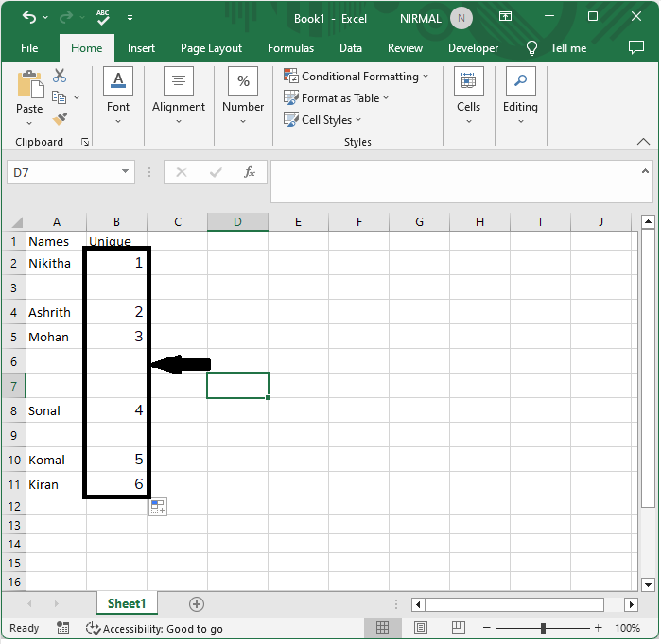Click horizontal scrollbar left arrow
The height and width of the screenshot is (644, 661).
coord(418,605)
